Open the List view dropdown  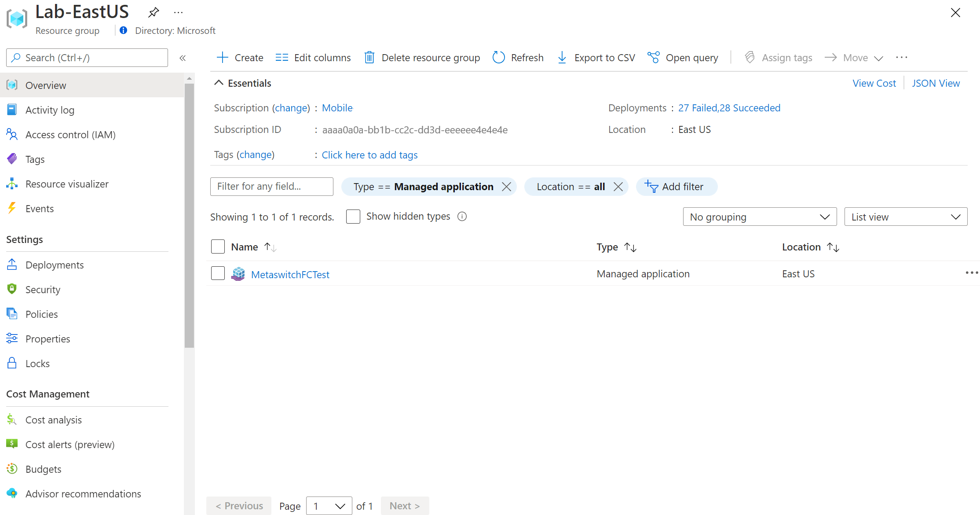coord(906,217)
